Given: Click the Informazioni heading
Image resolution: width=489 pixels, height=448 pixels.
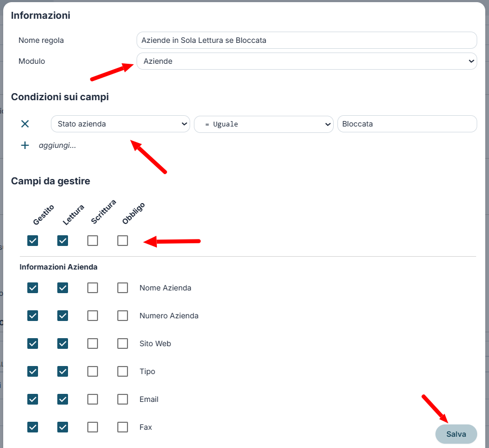Looking at the screenshot, I should 41,16.
